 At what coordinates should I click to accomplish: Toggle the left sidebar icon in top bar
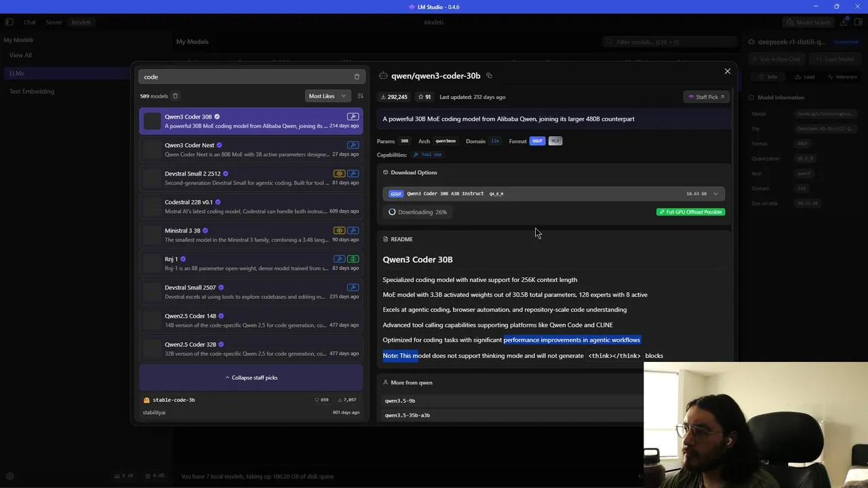pos(9,22)
